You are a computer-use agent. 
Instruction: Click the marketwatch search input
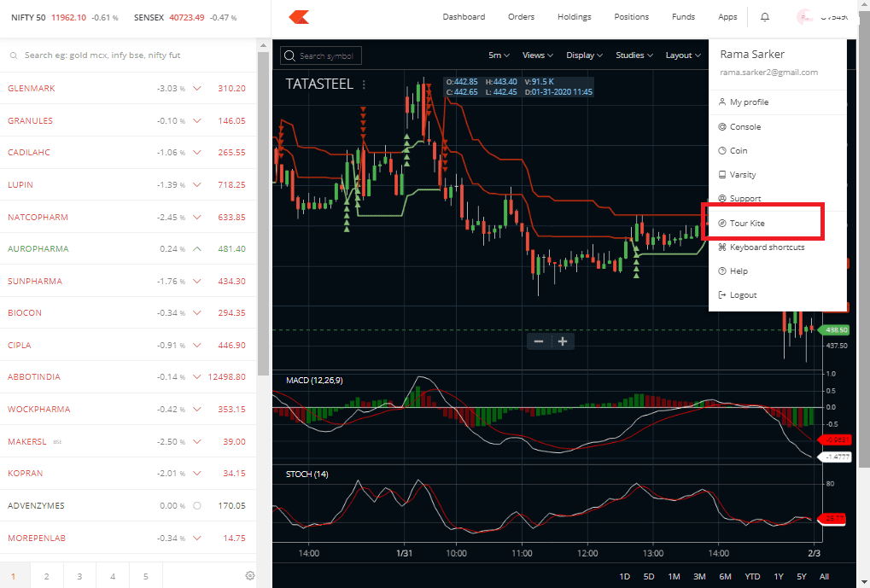129,55
